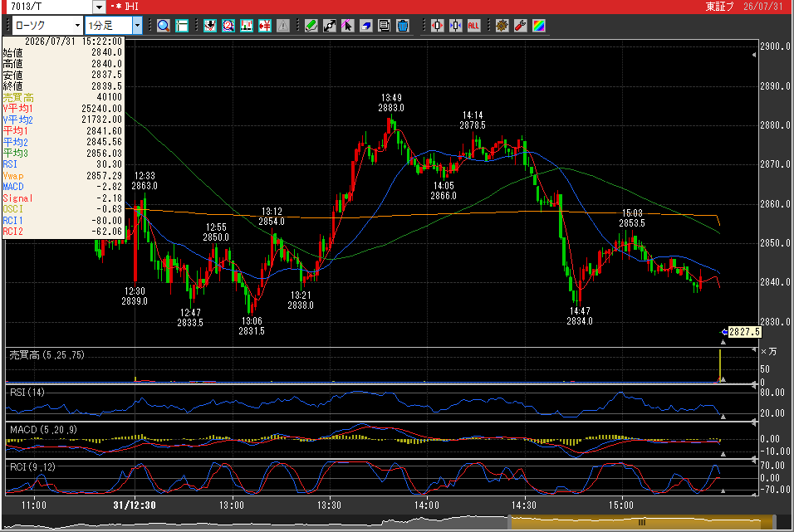Viewport: 794px width, 532px height.
Task: Click the 12:47 2833.5 low label
Action: (190, 318)
